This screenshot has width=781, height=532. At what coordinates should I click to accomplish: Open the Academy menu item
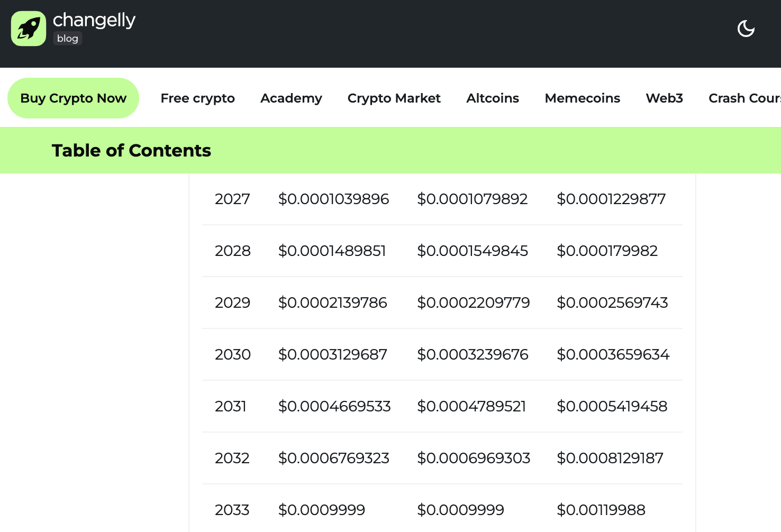[291, 98]
